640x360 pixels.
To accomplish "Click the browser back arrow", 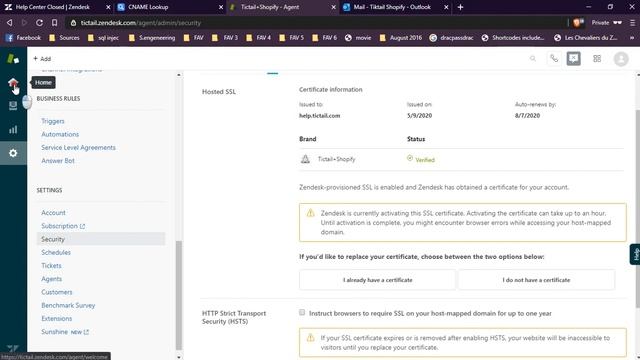I will pyautogui.click(x=9, y=23).
